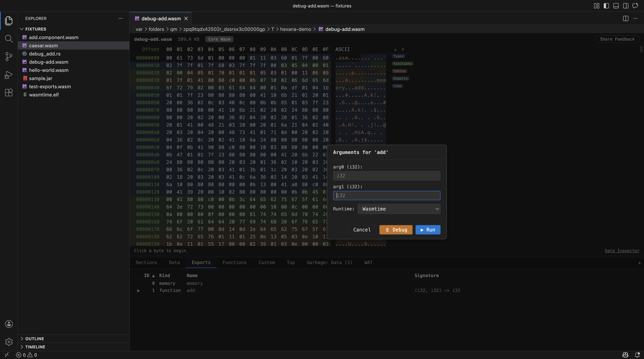The image size is (644, 359).
Task: Click the plus icon in bottom tab bar
Action: (639, 263)
